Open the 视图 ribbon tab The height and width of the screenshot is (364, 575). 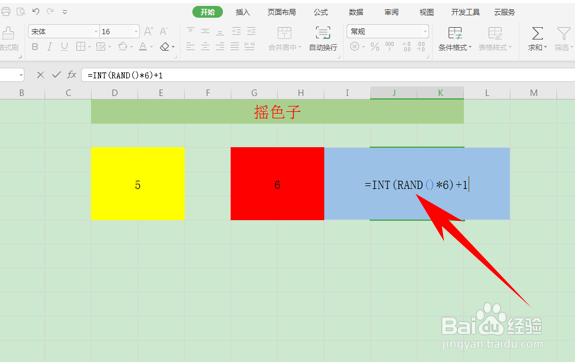coord(426,12)
